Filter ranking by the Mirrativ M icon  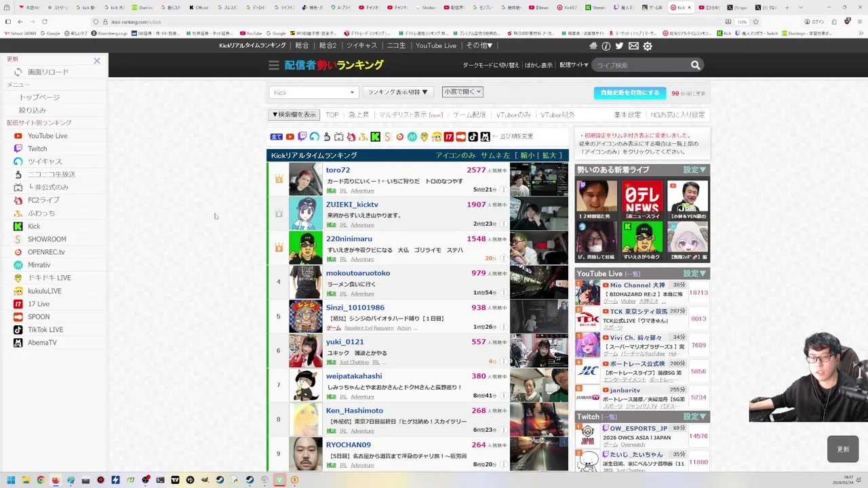coord(412,137)
